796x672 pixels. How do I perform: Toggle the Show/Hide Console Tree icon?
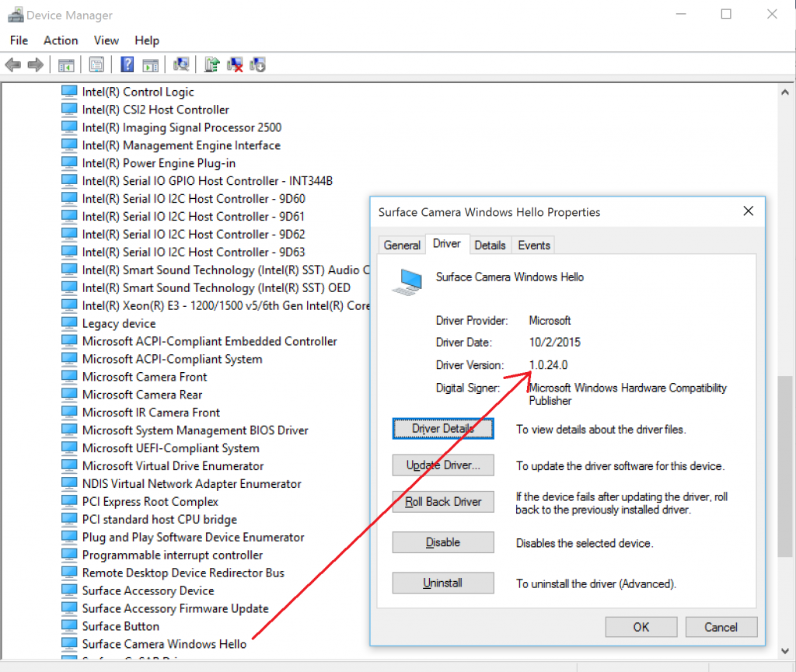pos(66,64)
